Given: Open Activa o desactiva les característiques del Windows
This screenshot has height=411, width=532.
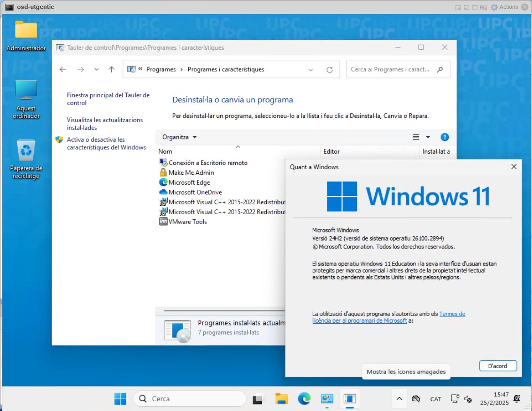Looking at the screenshot, I should (x=106, y=144).
